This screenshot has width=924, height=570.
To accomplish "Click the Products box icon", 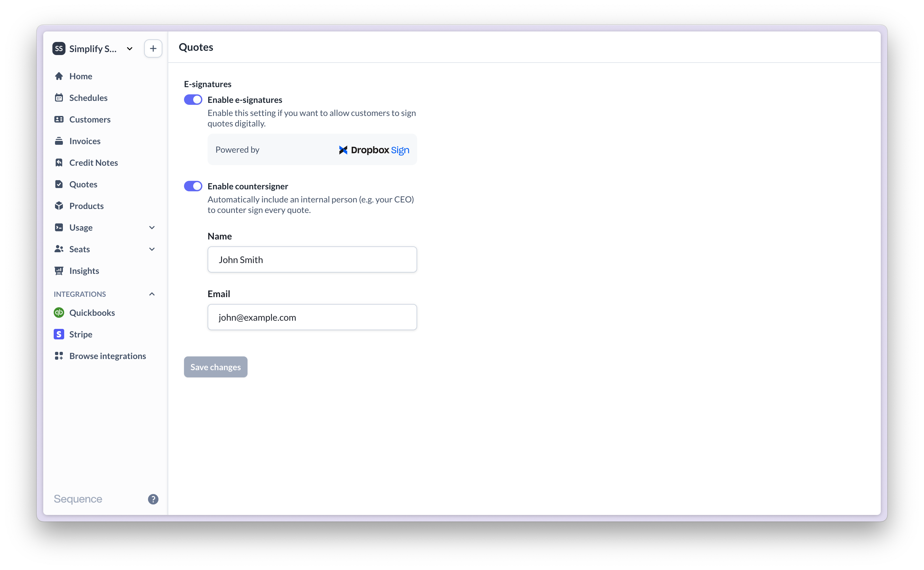I will pos(59,206).
